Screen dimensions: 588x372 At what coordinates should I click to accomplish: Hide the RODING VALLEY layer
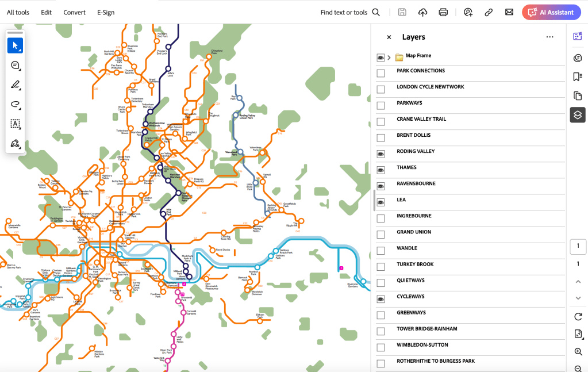click(x=381, y=154)
